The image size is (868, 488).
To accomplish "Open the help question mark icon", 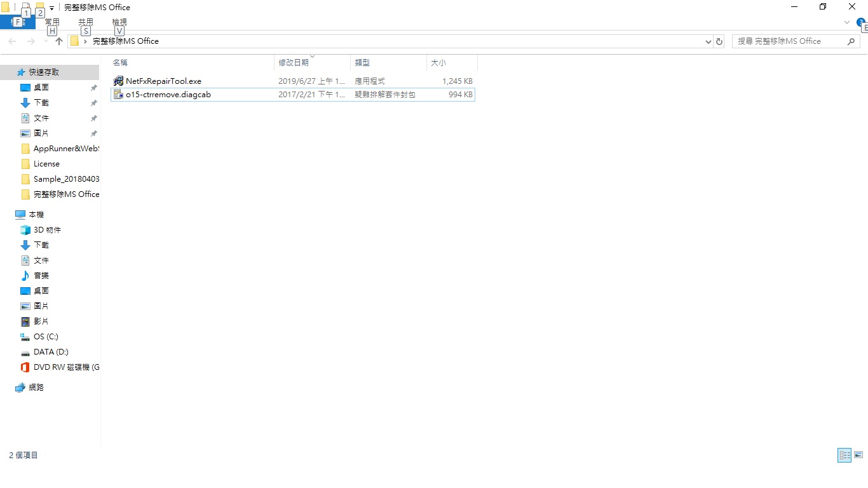I will tap(861, 22).
